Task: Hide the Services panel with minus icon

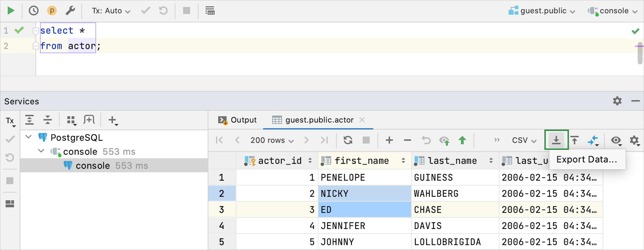Action: (x=636, y=101)
